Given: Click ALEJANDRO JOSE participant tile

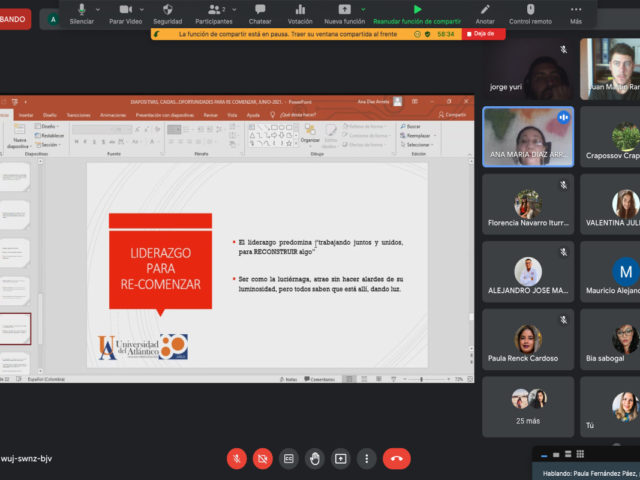Looking at the screenshot, I should click(x=528, y=272).
